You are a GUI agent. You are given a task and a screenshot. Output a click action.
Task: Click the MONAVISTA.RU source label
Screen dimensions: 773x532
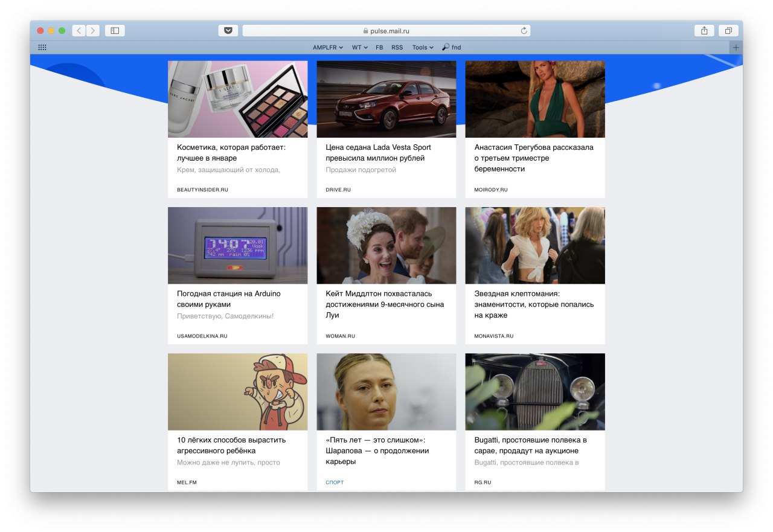pyautogui.click(x=494, y=336)
